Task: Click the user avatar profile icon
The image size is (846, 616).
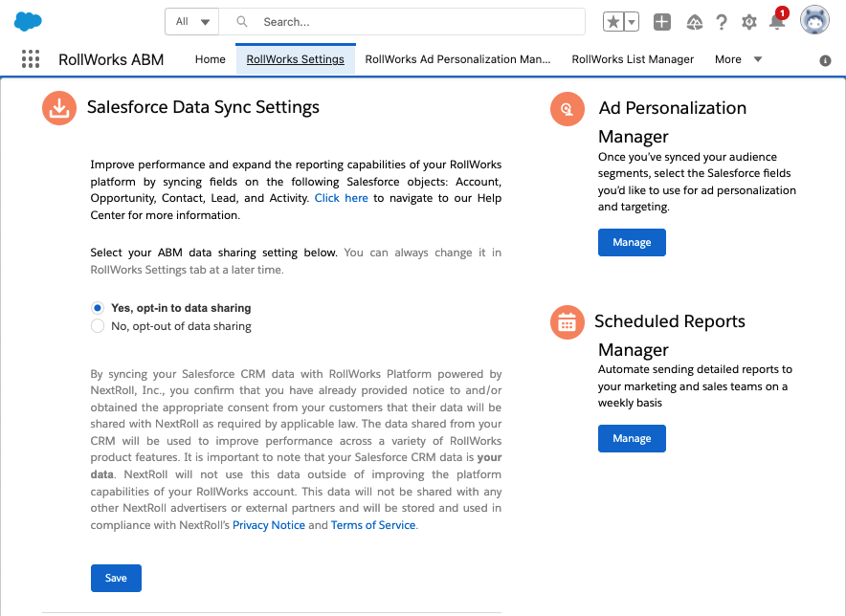Action: tap(814, 21)
